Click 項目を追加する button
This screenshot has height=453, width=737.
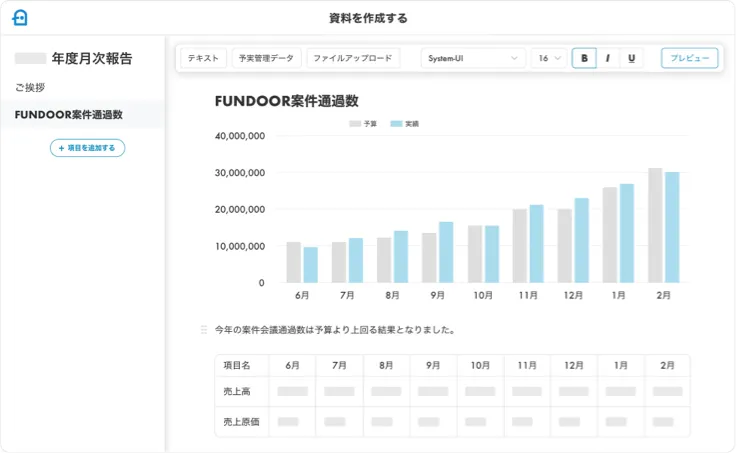tap(87, 148)
